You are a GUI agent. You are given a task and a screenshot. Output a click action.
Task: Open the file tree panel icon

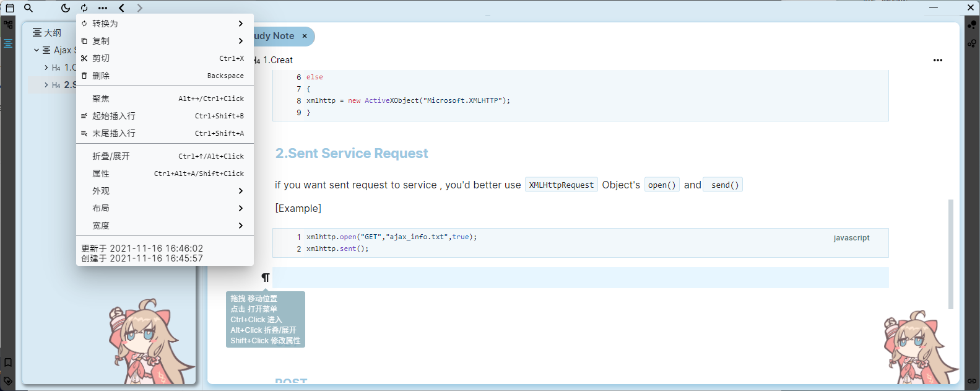pos(8,25)
